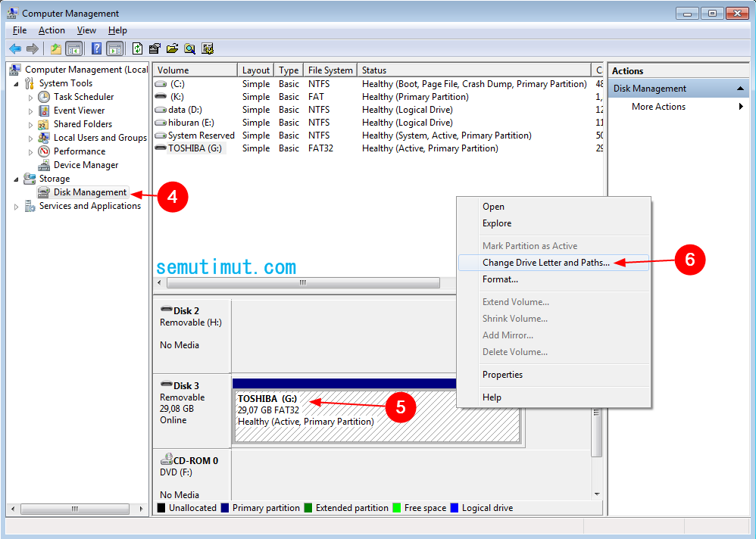Click the Shared Folders icon in tree

pos(44,124)
